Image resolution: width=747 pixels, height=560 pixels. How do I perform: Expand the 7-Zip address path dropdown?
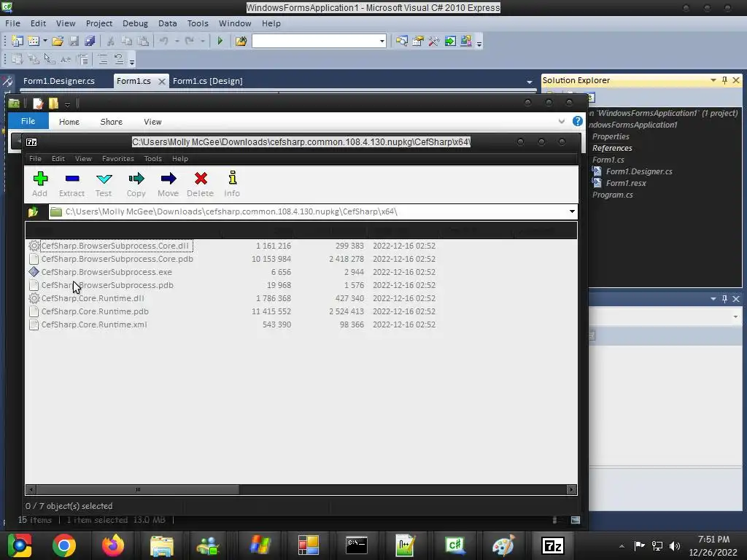tap(572, 211)
